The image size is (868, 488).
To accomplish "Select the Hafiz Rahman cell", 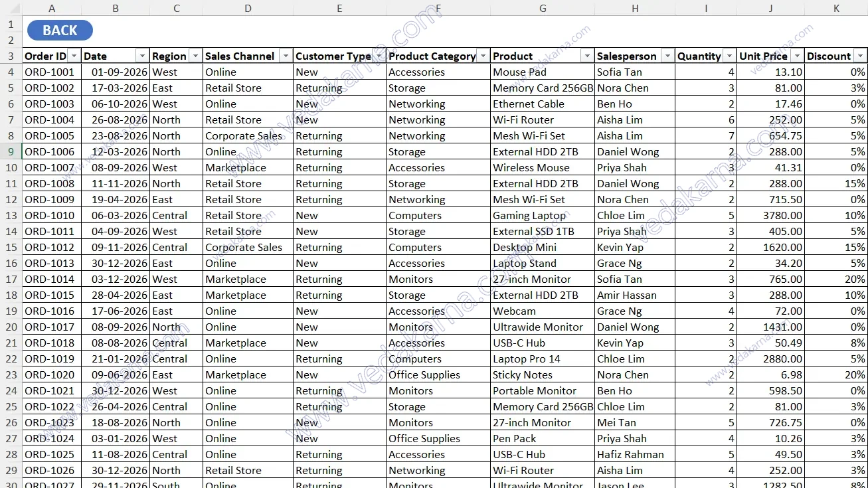I will coord(635,455).
